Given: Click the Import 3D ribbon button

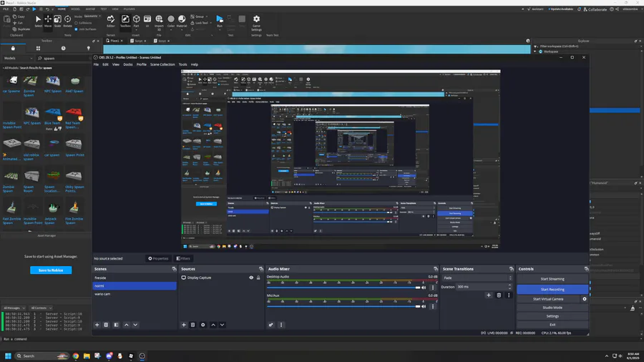Looking at the screenshot, I should [x=159, y=23].
